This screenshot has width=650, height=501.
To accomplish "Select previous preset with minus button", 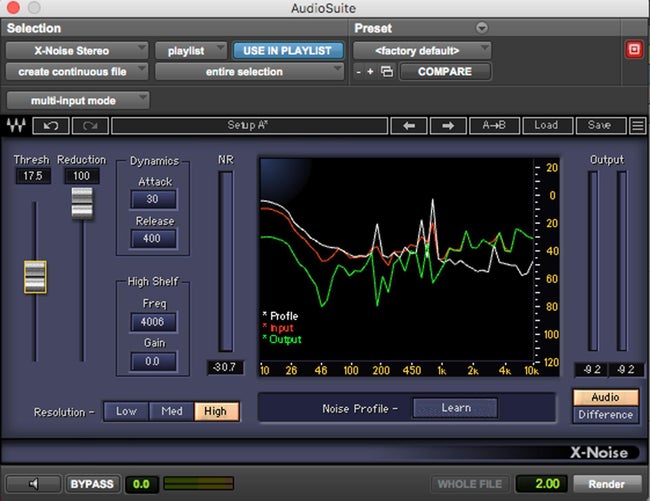I will tap(359, 72).
